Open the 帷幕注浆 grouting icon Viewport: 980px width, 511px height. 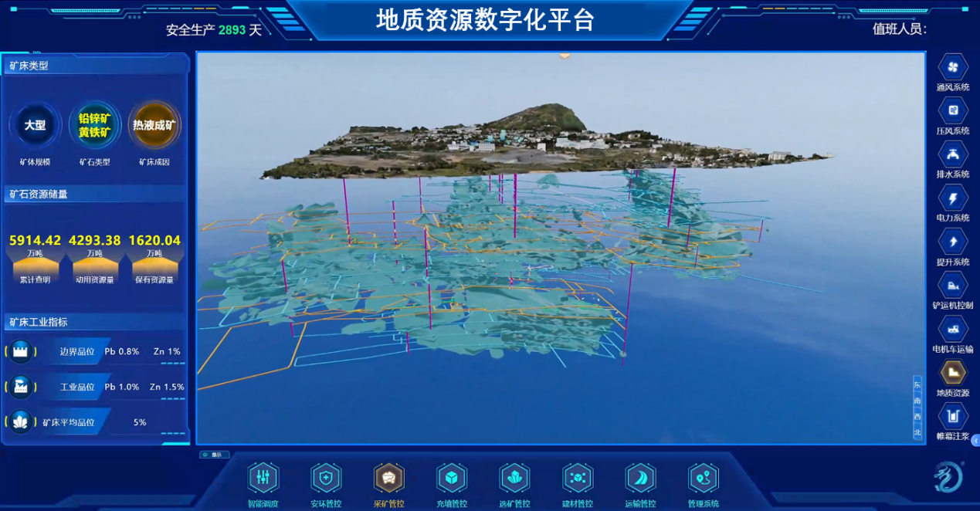tap(952, 416)
